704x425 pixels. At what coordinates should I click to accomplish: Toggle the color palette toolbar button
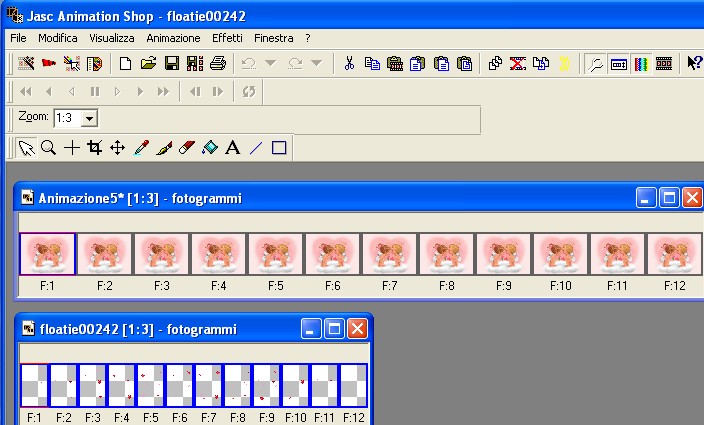[641, 63]
